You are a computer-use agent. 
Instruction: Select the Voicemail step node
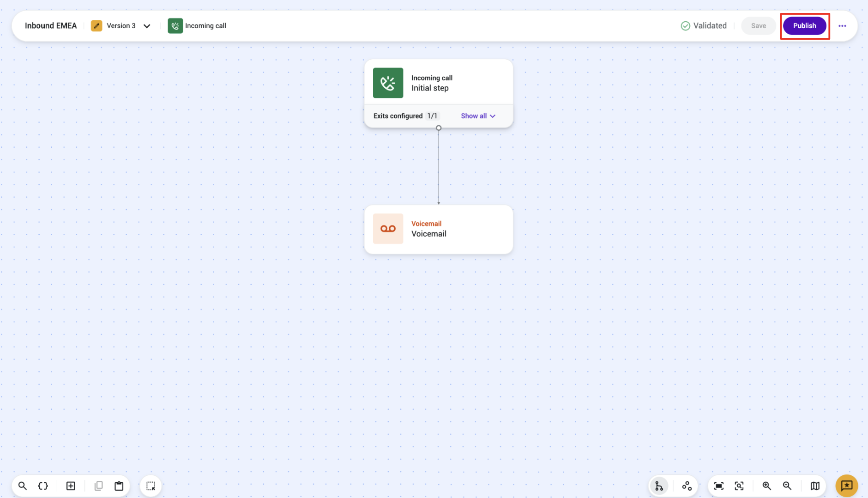click(x=438, y=229)
